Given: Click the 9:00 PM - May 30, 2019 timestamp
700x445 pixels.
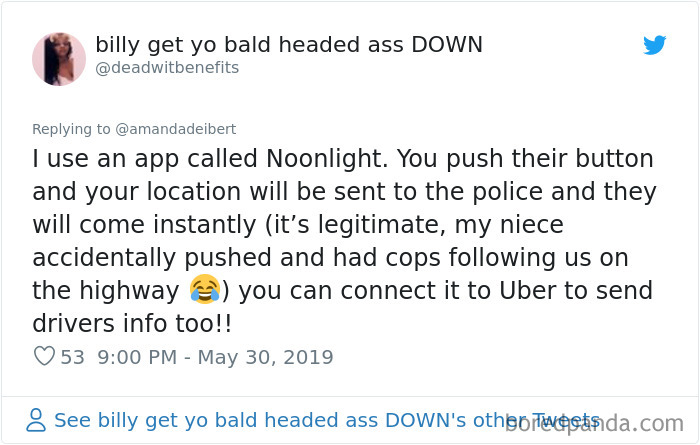Looking at the screenshot, I should pyautogui.click(x=215, y=357).
